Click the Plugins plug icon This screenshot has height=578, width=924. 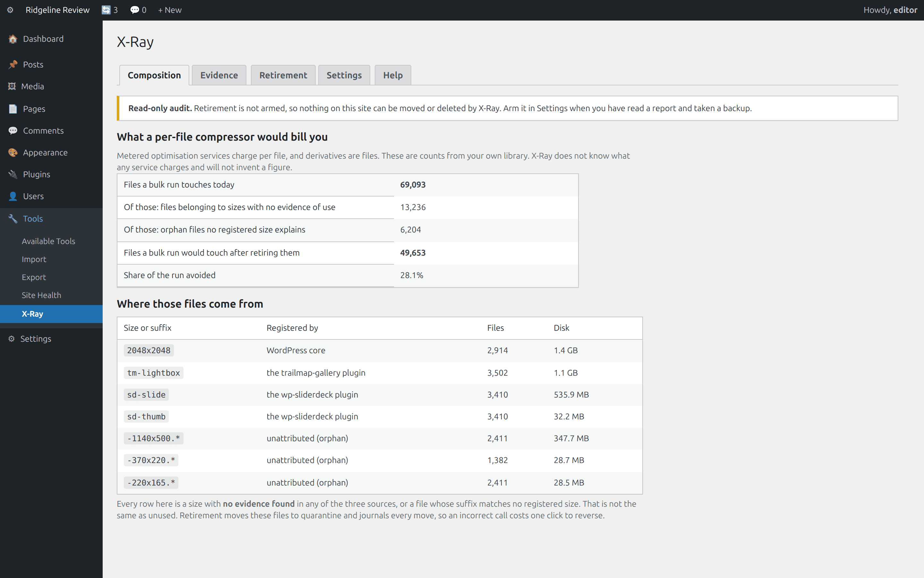tap(13, 174)
